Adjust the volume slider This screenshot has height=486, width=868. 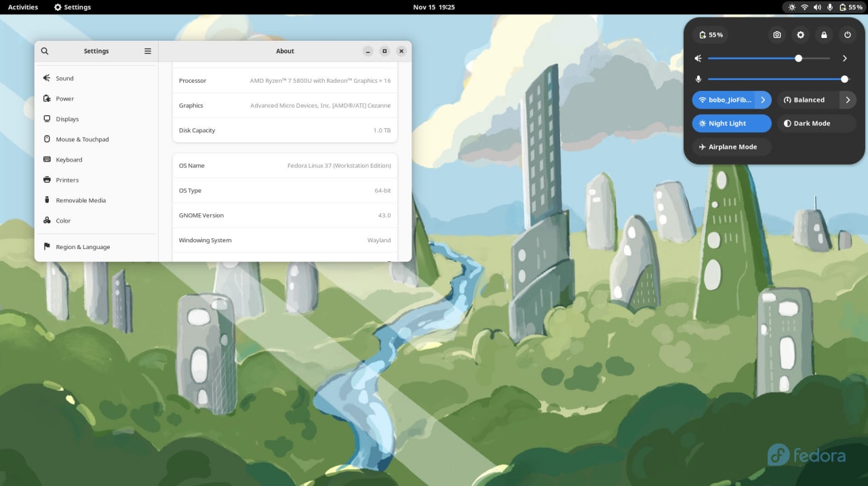click(769, 58)
